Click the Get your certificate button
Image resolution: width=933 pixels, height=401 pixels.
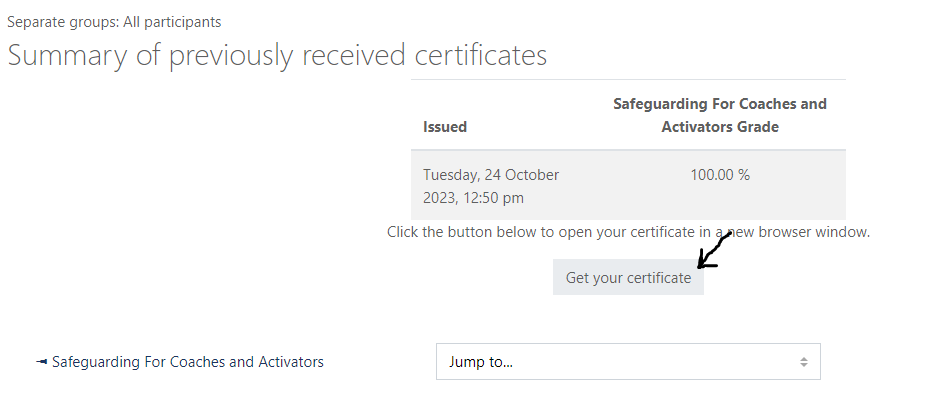(628, 277)
